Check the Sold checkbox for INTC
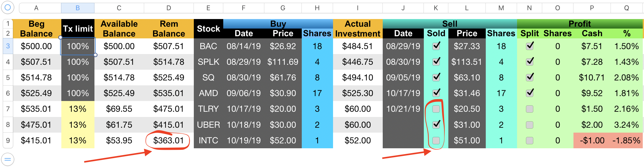 click(x=436, y=141)
